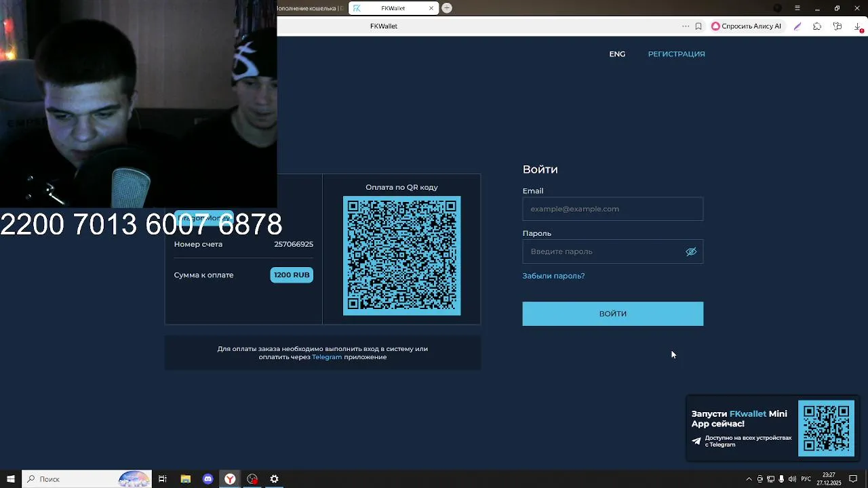Click the purple feather toolbar icon

[x=797, y=26]
